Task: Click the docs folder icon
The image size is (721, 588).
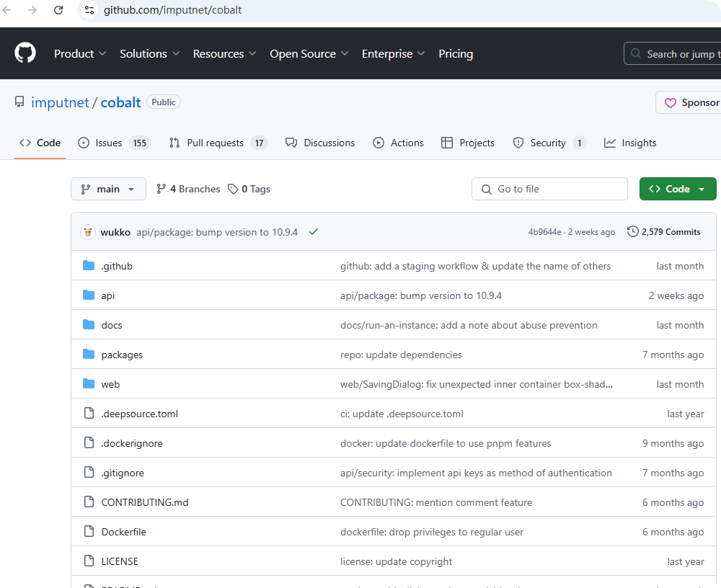Action: (x=89, y=324)
